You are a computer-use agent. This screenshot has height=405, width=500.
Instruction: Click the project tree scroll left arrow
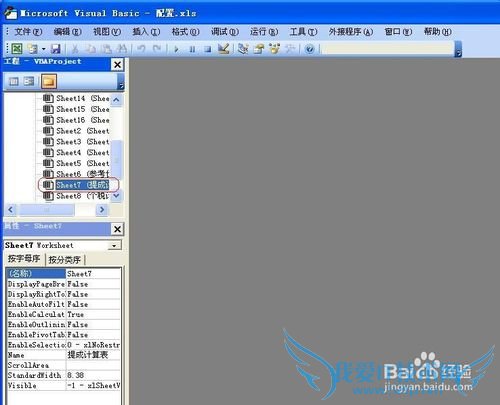[x=10, y=210]
